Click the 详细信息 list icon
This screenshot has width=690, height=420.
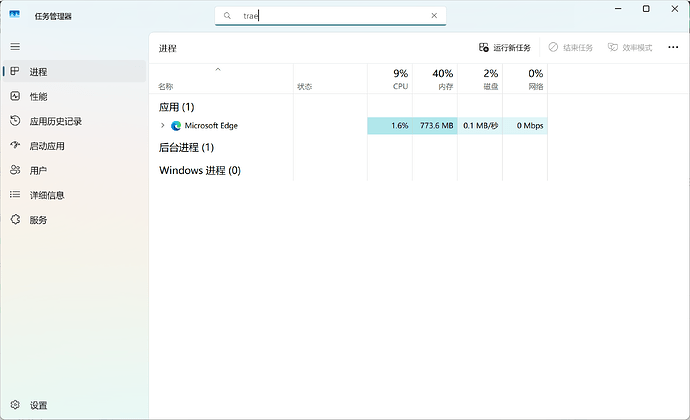tap(15, 194)
